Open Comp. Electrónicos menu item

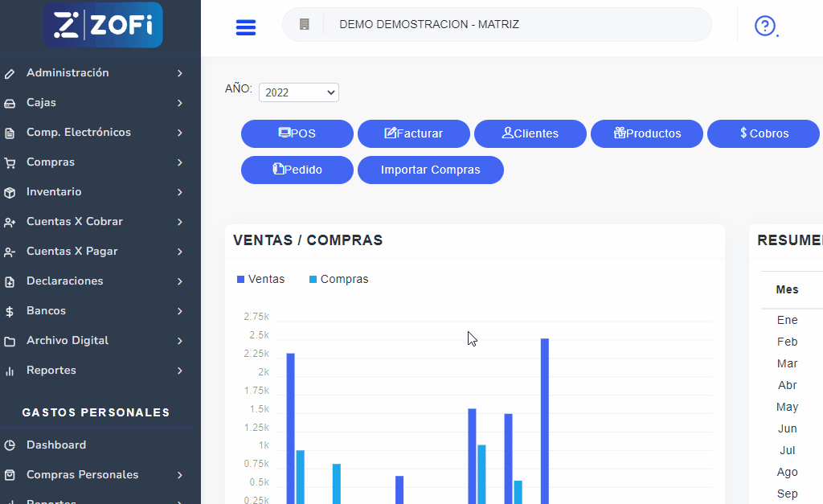[x=78, y=133]
